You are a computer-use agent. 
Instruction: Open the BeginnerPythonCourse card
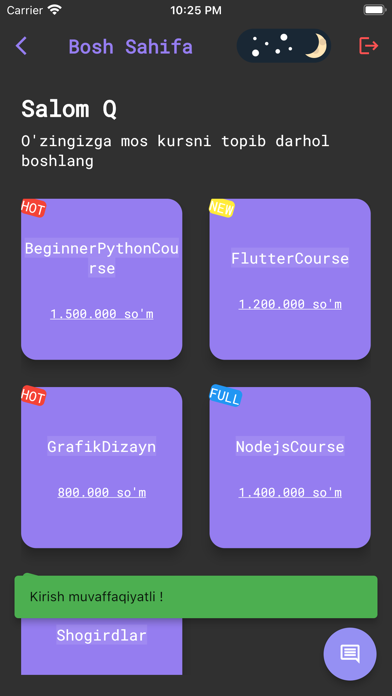[102, 279]
